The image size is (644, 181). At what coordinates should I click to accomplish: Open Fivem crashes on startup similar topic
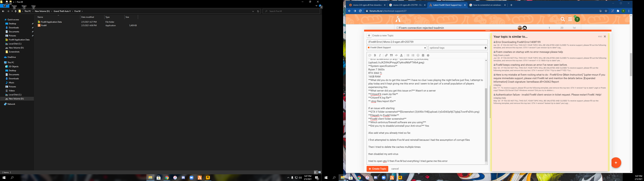click(529, 52)
